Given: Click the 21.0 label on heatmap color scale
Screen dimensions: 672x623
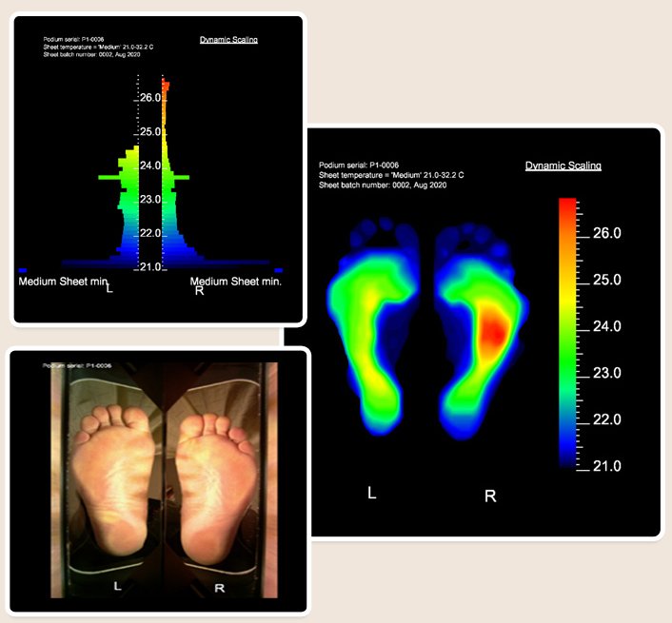Looking at the screenshot, I should point(606,466).
